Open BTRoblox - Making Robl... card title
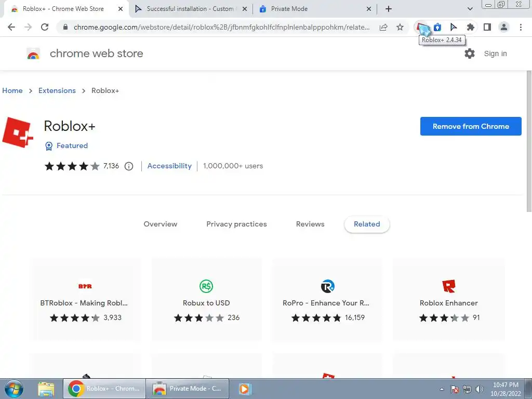532x399 pixels. coord(84,303)
